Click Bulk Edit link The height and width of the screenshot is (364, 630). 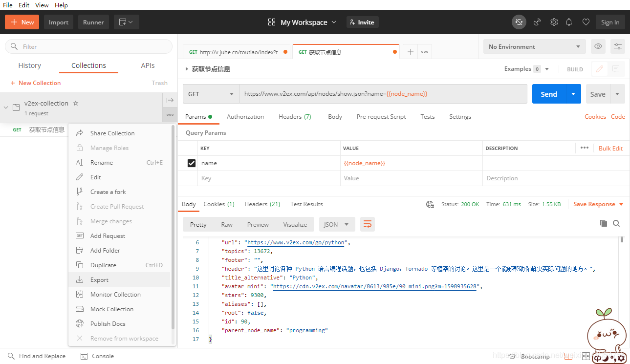click(610, 148)
